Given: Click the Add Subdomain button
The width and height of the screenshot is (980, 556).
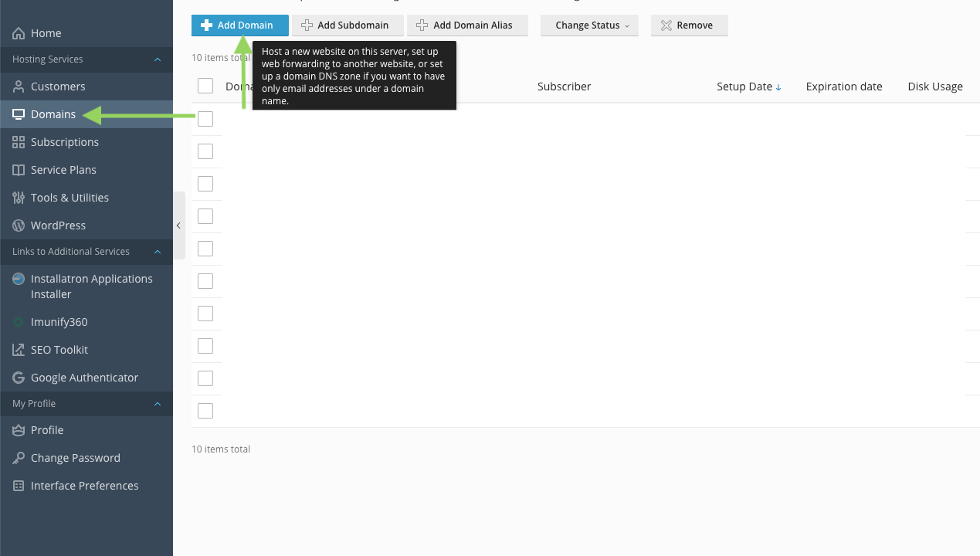Looking at the screenshot, I should pyautogui.click(x=348, y=25).
